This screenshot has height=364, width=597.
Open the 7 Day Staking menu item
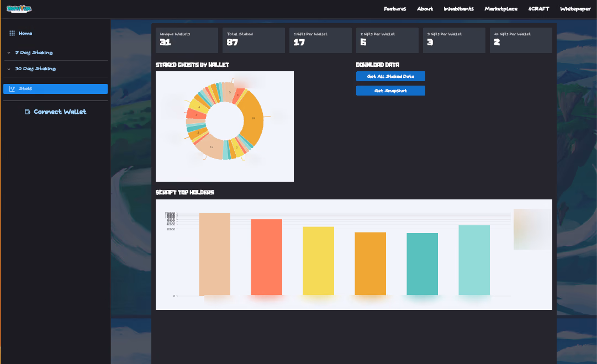pyautogui.click(x=56, y=52)
